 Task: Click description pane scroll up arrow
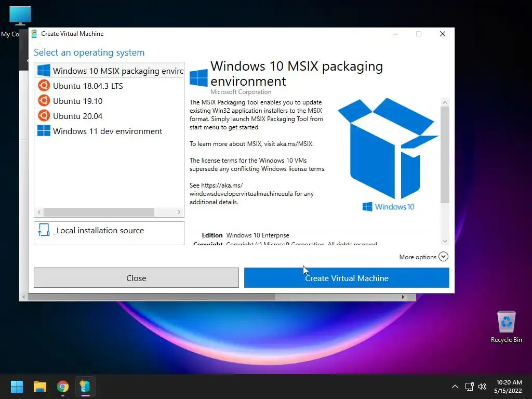coord(445,102)
